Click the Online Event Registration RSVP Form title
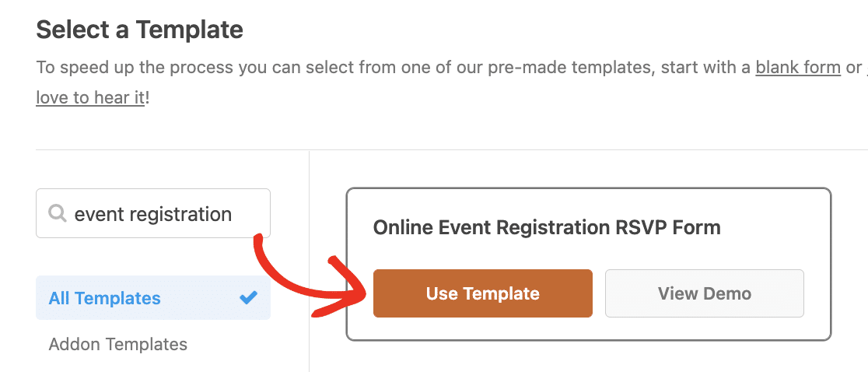 [547, 227]
